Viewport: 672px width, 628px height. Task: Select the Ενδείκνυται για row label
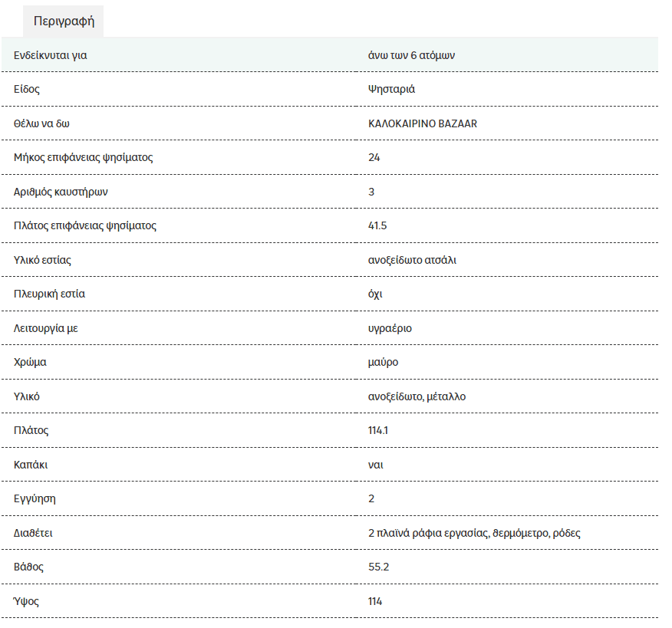click(x=50, y=55)
